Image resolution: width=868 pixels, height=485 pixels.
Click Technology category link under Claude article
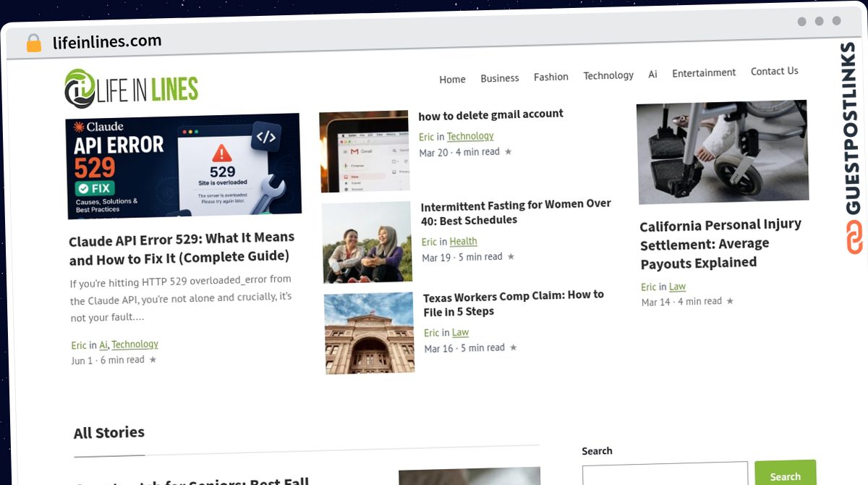tap(135, 345)
